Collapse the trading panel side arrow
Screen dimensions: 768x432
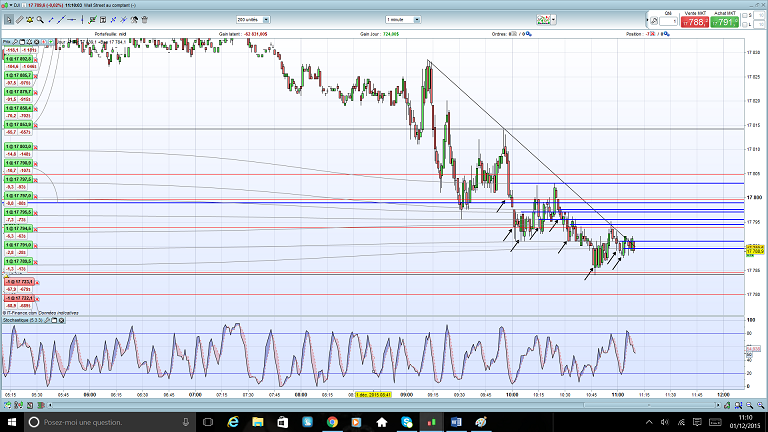click(647, 20)
